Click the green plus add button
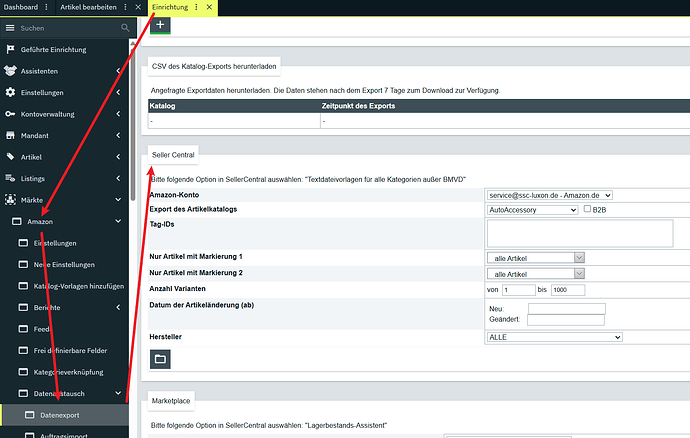Screen dimensions: 690x438 coord(160,25)
